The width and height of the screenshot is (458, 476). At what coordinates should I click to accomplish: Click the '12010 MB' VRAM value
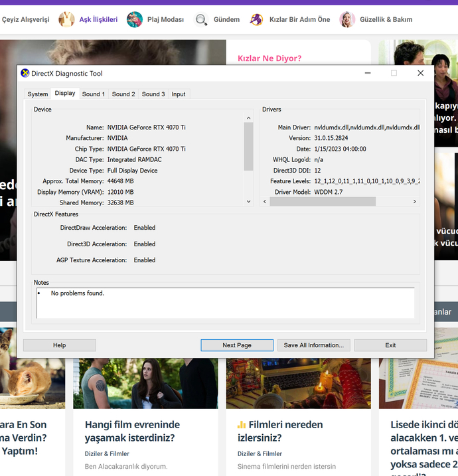[121, 192]
